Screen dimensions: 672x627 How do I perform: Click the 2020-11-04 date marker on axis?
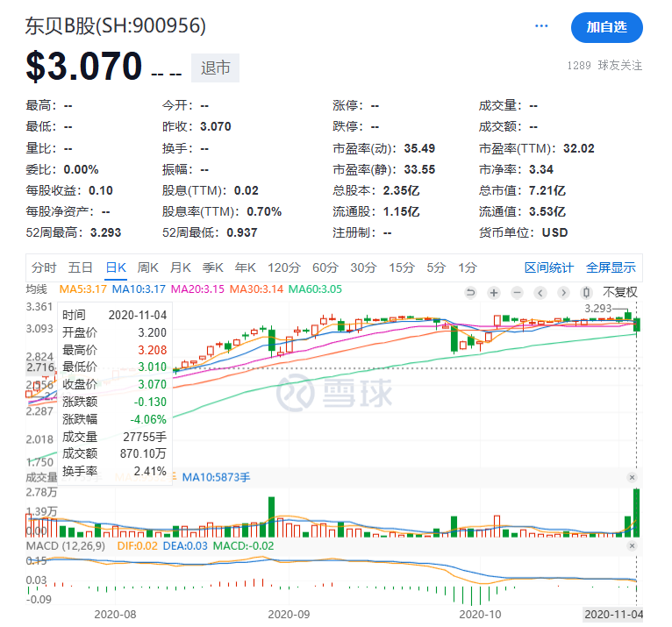click(x=614, y=615)
